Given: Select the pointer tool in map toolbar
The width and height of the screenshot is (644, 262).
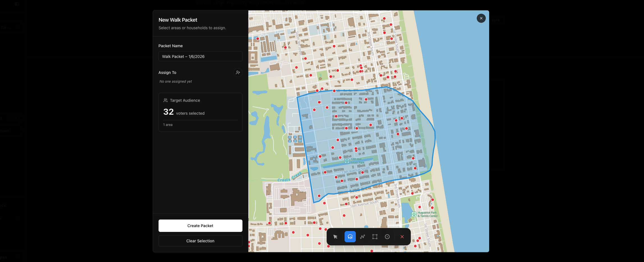Looking at the screenshot, I should tap(335, 237).
